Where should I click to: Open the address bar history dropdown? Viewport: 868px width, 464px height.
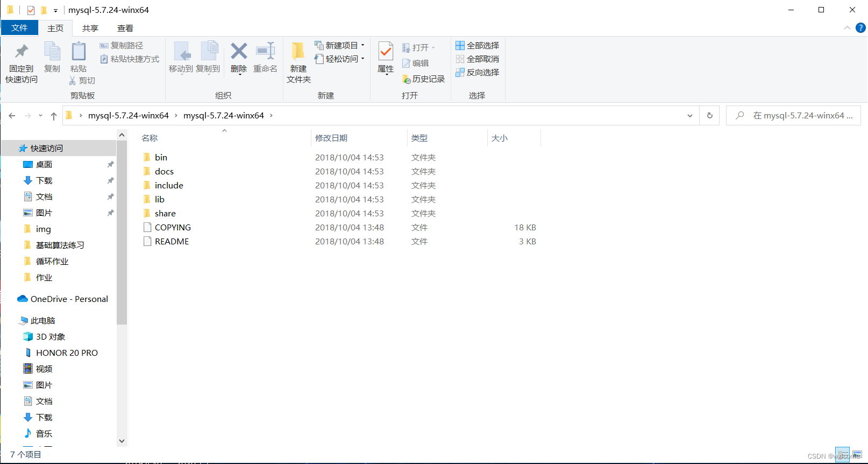click(690, 116)
